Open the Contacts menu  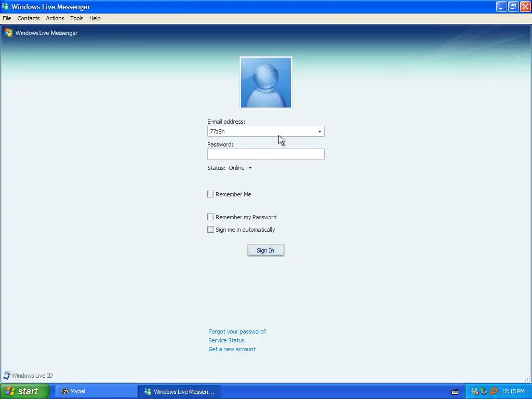[29, 18]
